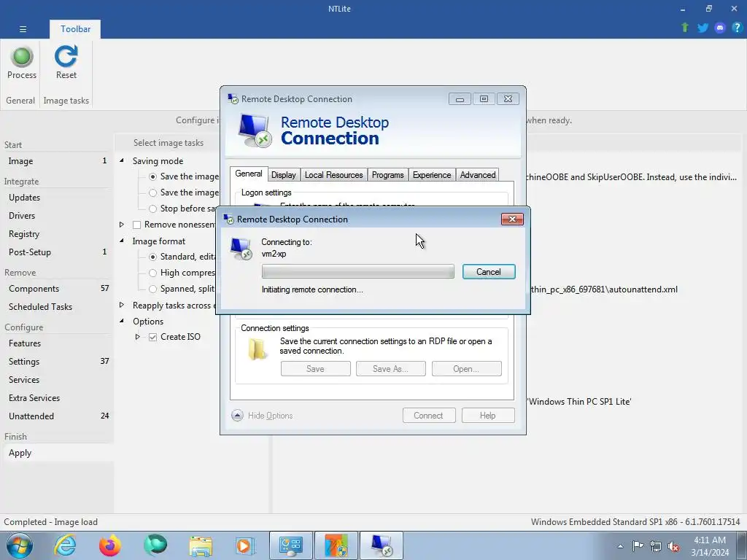The image size is (747, 560).
Task: Click the Save As... button
Action: tap(391, 368)
